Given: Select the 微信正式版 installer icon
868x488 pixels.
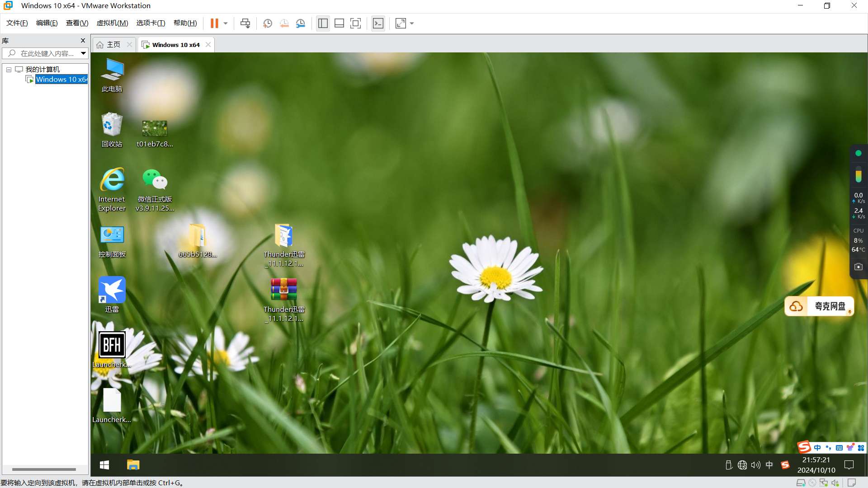Looking at the screenshot, I should [155, 190].
